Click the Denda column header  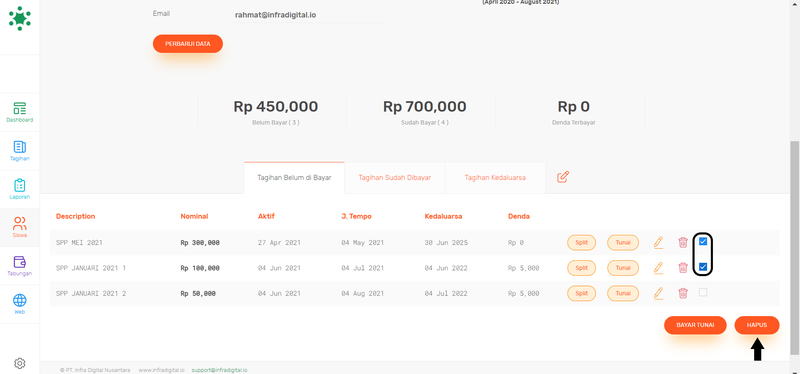519,216
